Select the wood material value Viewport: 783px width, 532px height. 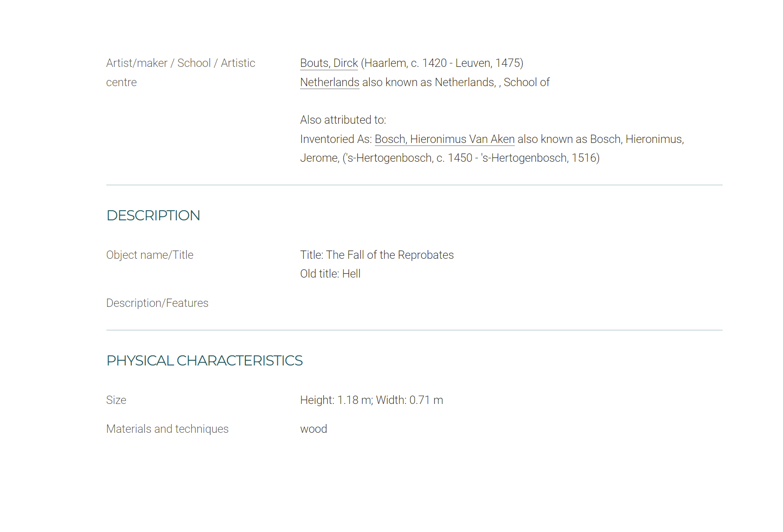click(314, 429)
